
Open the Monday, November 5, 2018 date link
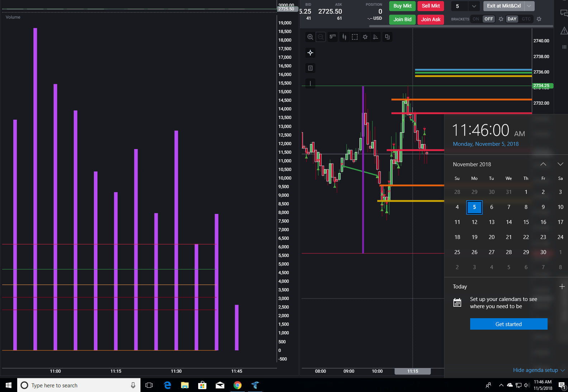click(x=486, y=144)
